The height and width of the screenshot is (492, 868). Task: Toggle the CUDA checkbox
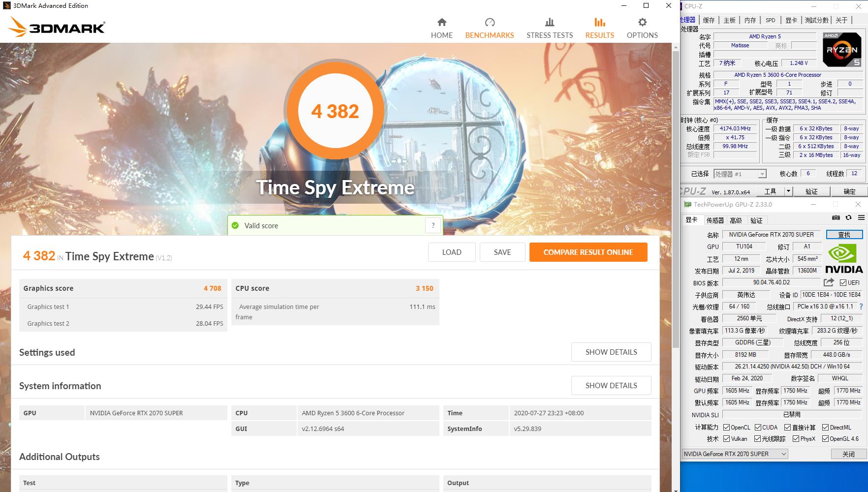click(758, 428)
